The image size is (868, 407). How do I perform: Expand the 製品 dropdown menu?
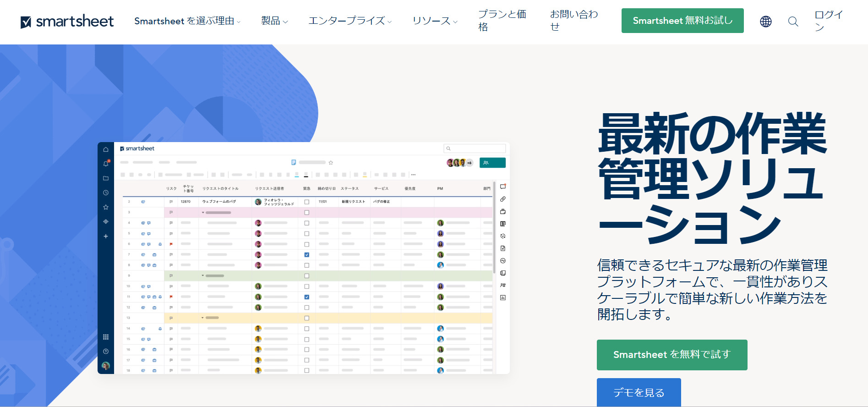click(x=274, y=21)
